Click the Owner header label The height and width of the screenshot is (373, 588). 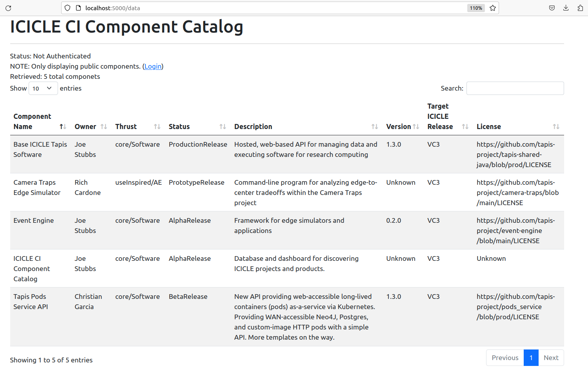tap(85, 127)
